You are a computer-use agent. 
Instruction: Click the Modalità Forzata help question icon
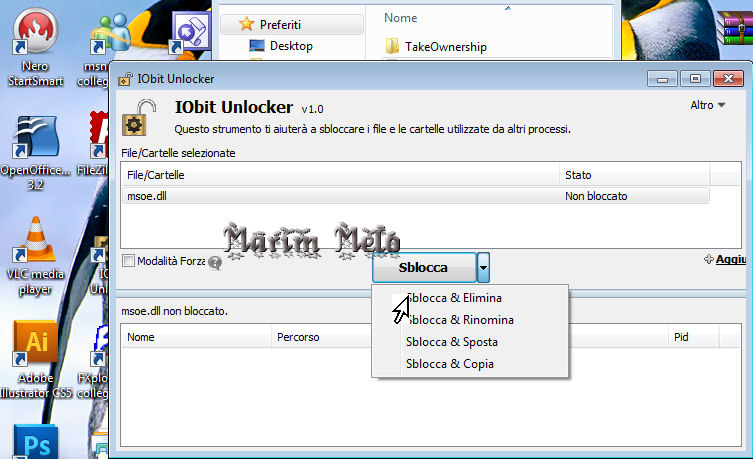pos(215,263)
